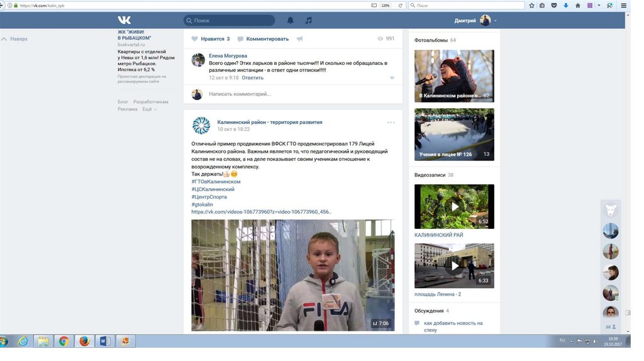Screen dimensions: 644x361
Task: Open Firefox downloads arrow
Action: [566, 5]
